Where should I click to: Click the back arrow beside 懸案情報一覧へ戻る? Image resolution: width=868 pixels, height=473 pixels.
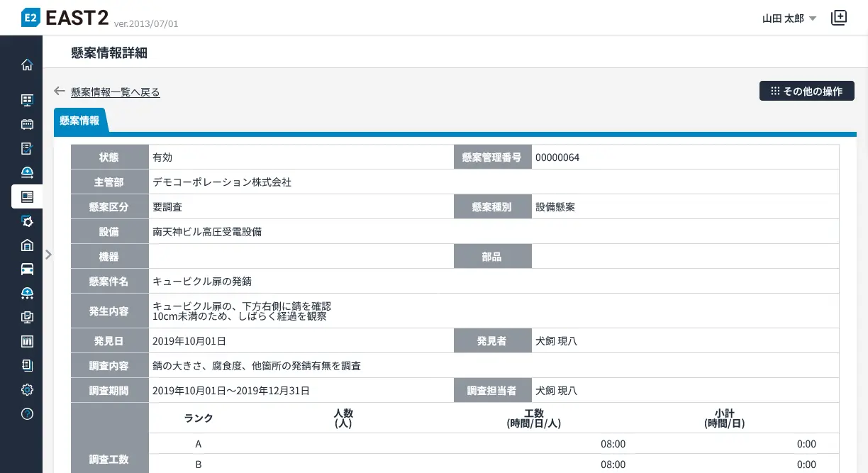pyautogui.click(x=60, y=91)
